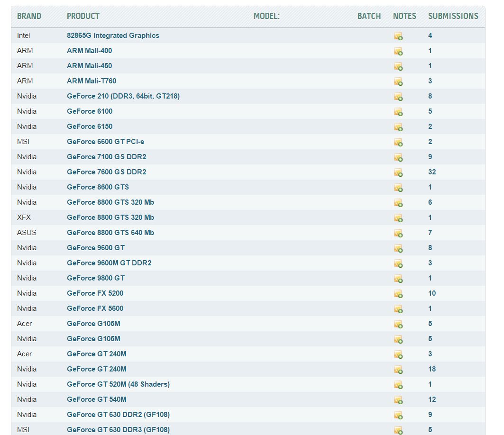Click the PRODUCT column header

[x=83, y=16]
